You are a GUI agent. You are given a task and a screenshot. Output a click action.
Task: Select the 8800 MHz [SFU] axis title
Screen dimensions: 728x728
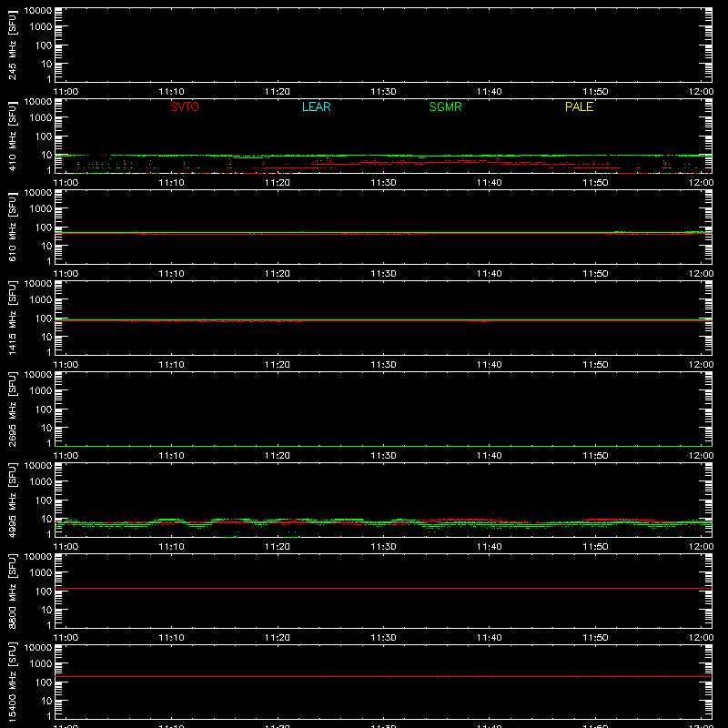click(13, 591)
